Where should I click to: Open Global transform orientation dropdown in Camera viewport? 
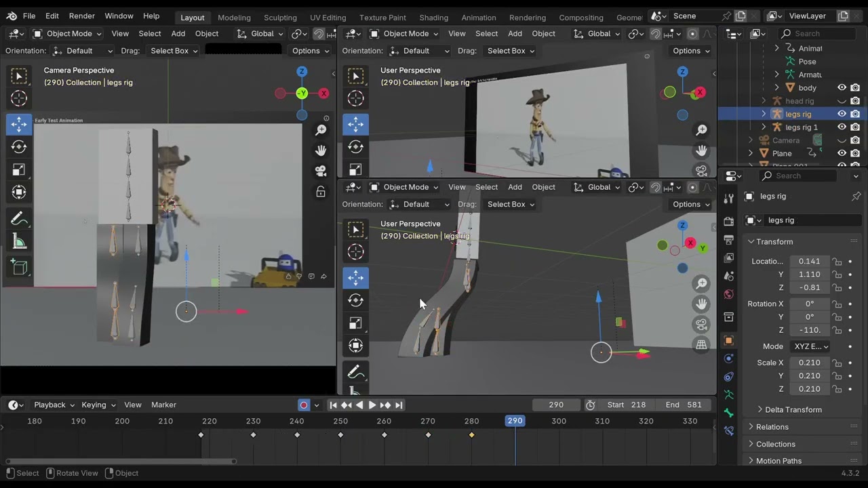[x=259, y=34]
